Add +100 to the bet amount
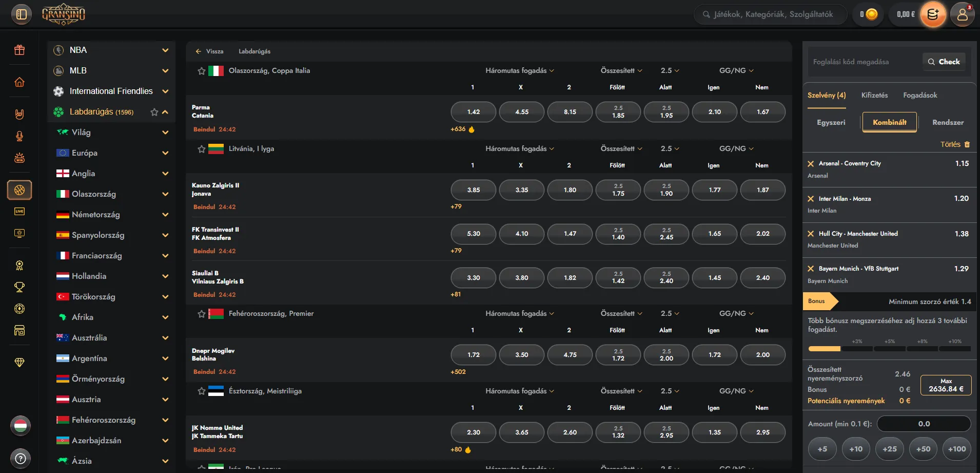 coord(957,449)
